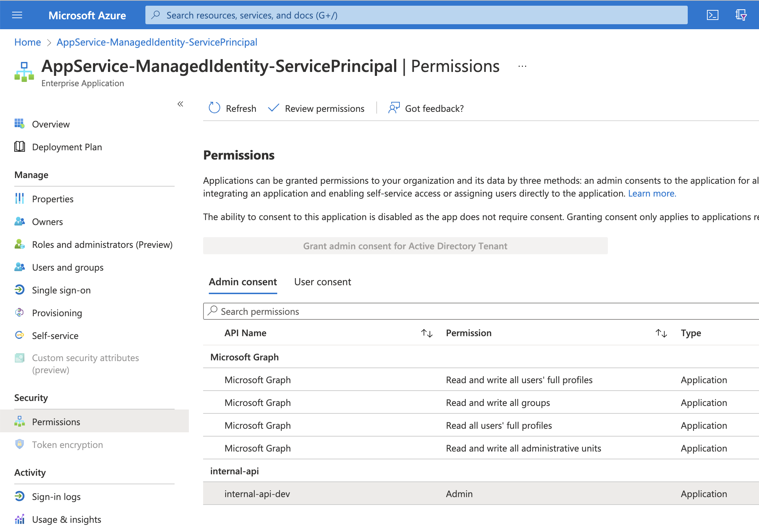
Task: Open Single sign-on sidebar item
Action: (61, 290)
